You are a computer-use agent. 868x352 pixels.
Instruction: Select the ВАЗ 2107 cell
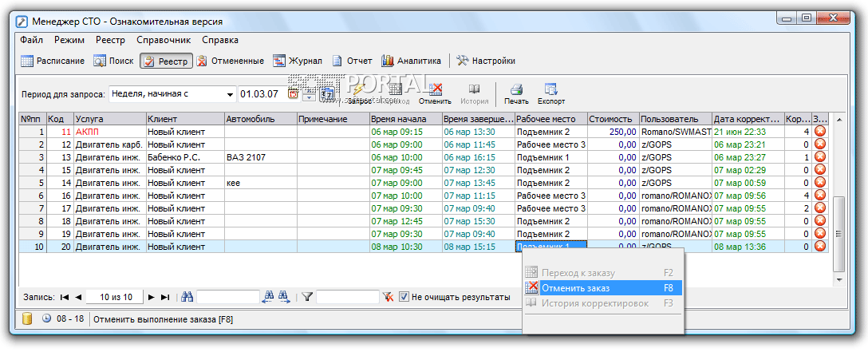click(261, 157)
